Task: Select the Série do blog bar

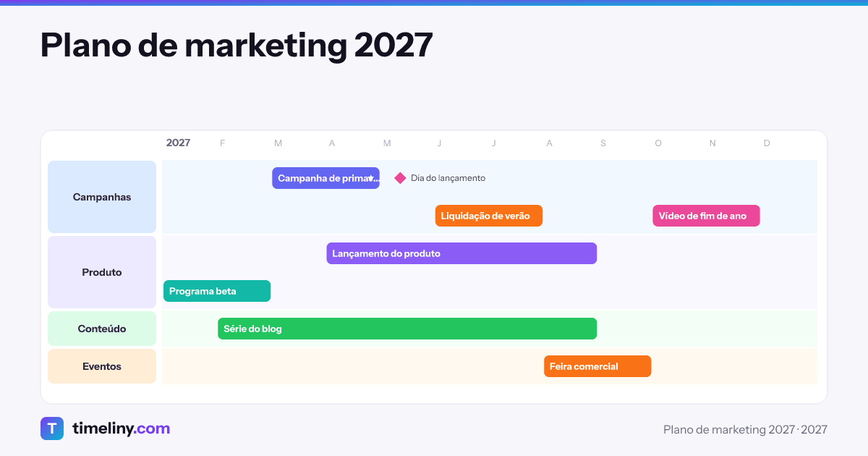Action: tap(407, 329)
